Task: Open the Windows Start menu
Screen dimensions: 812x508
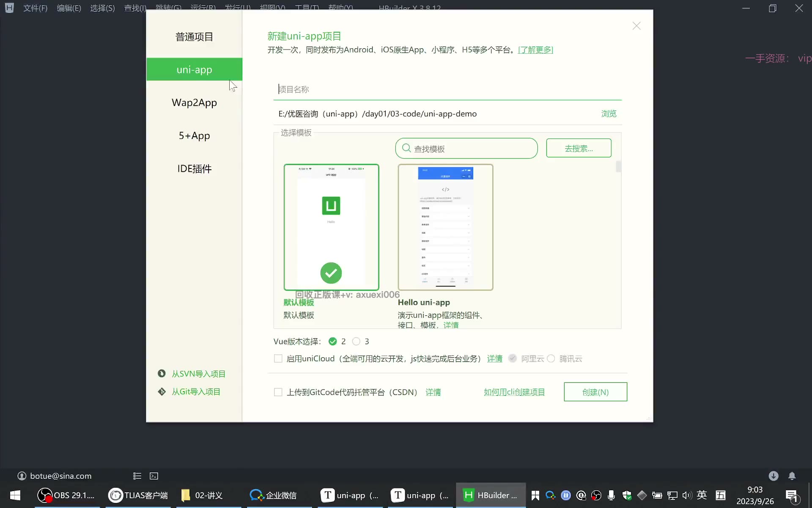Action: (15, 495)
